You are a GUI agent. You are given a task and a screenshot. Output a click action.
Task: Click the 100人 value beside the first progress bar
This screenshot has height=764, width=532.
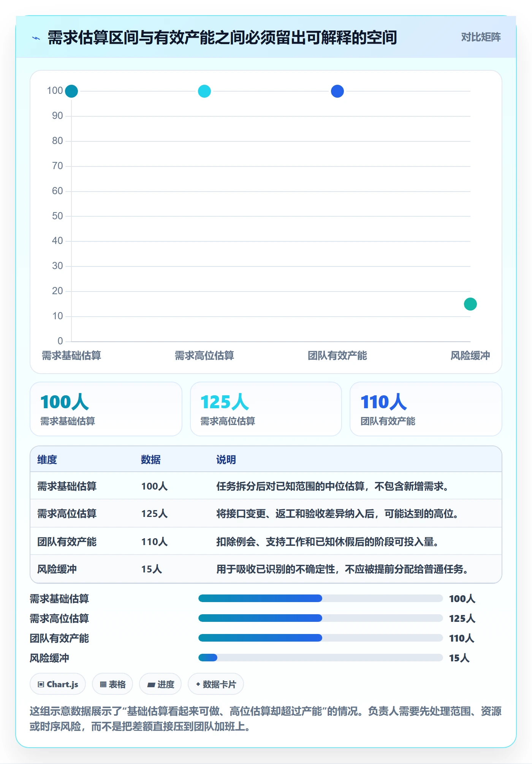click(462, 599)
